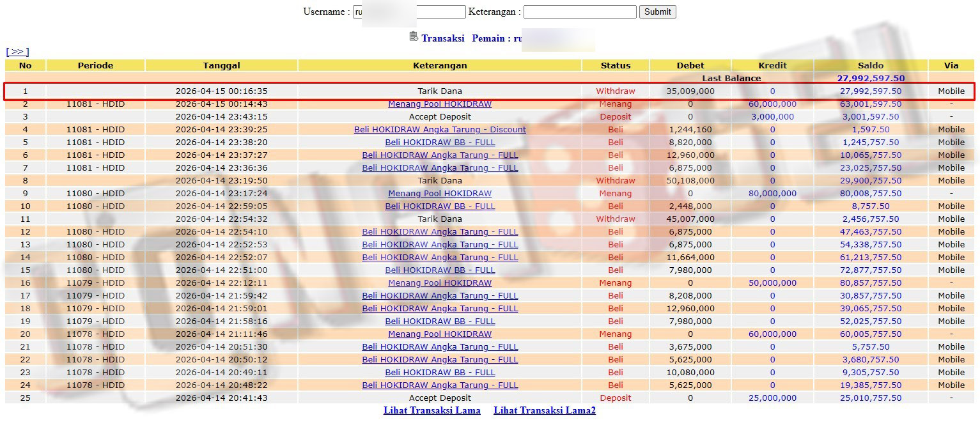Click the 80,000,000 kredit in row 9
The image size is (980, 434).
click(772, 194)
